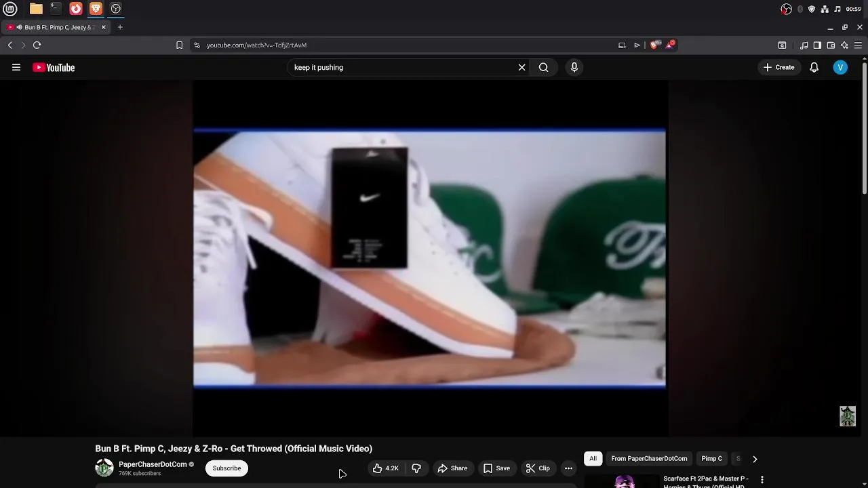This screenshot has height=488, width=868.
Task: Open Brave Rewards triangle icon
Action: (670, 45)
